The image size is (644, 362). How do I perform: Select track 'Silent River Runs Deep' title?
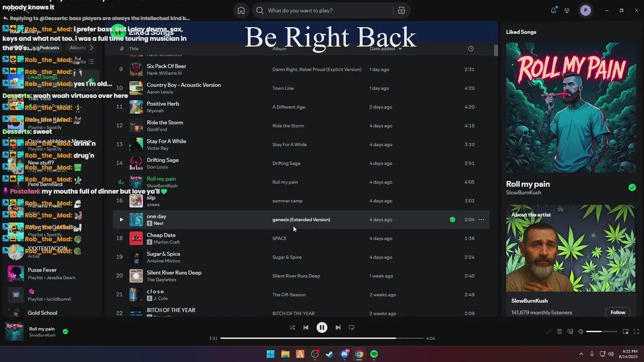174,273
